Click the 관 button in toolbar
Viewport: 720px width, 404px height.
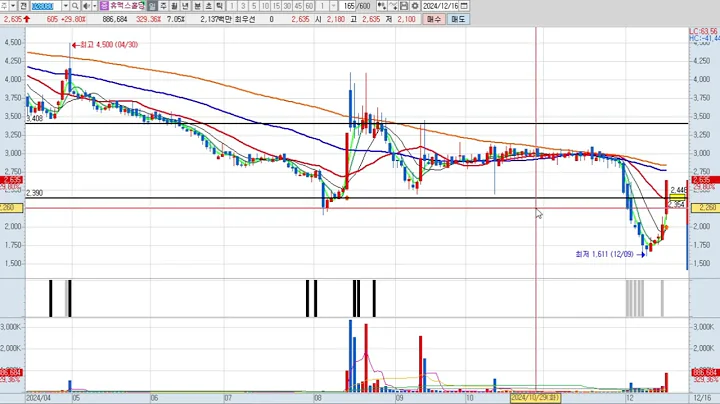23,6
